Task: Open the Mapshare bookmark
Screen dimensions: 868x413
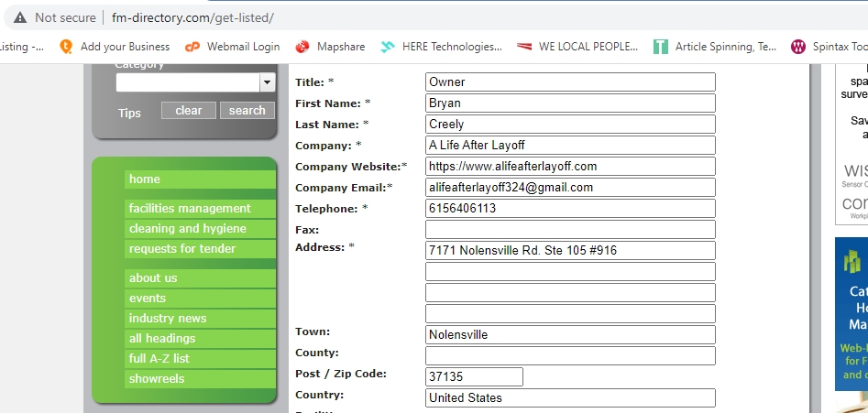Action: pyautogui.click(x=331, y=47)
